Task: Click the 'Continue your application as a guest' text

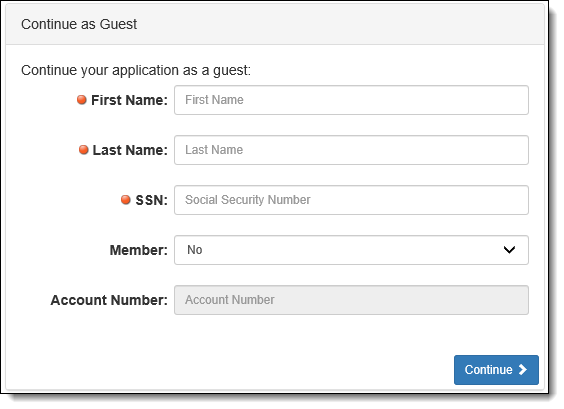Action: click(x=136, y=70)
